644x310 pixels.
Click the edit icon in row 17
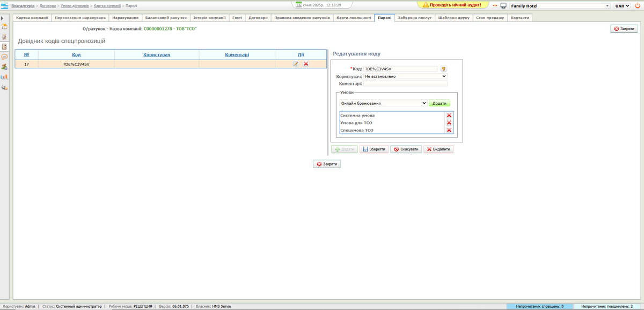[296, 64]
